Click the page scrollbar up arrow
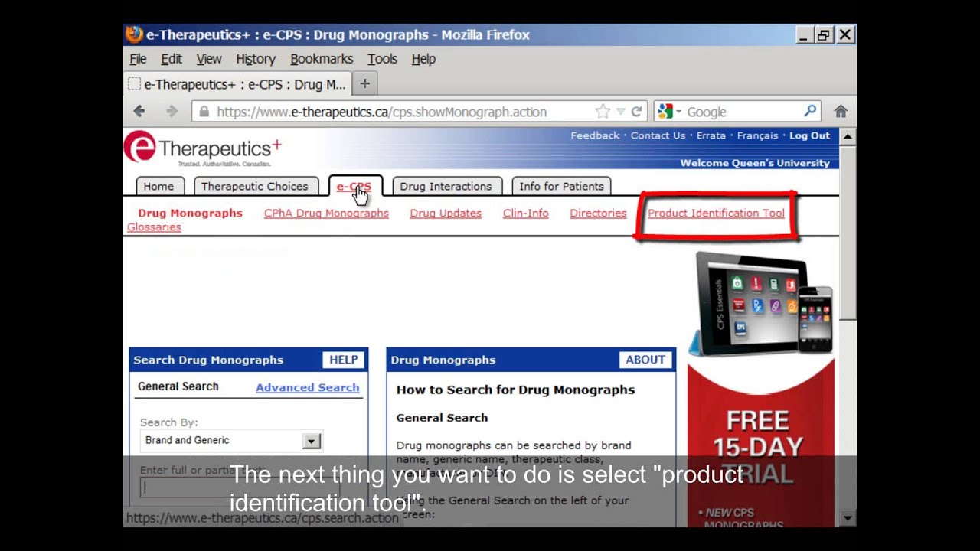980x551 pixels. [x=848, y=137]
